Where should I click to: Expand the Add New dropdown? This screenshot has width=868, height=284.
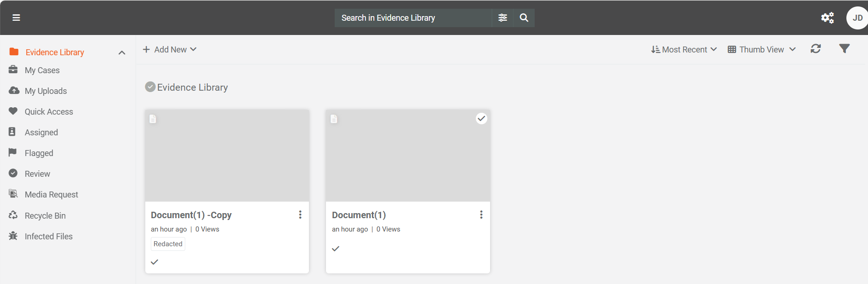(x=170, y=49)
